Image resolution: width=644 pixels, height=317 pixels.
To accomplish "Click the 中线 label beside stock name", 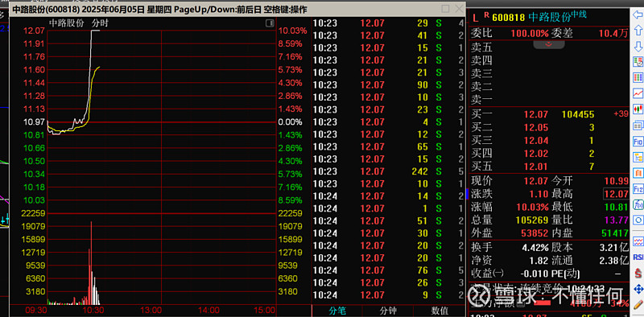I will click(579, 14).
